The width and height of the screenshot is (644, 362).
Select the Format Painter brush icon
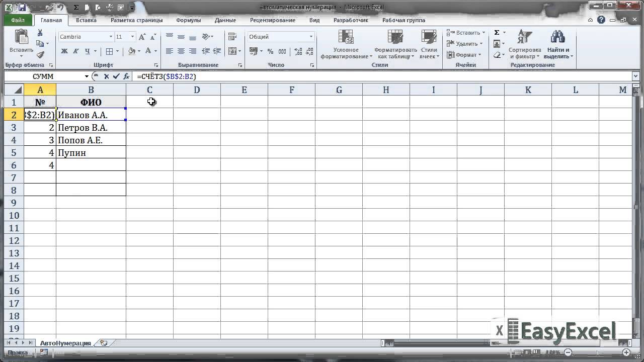(40, 54)
